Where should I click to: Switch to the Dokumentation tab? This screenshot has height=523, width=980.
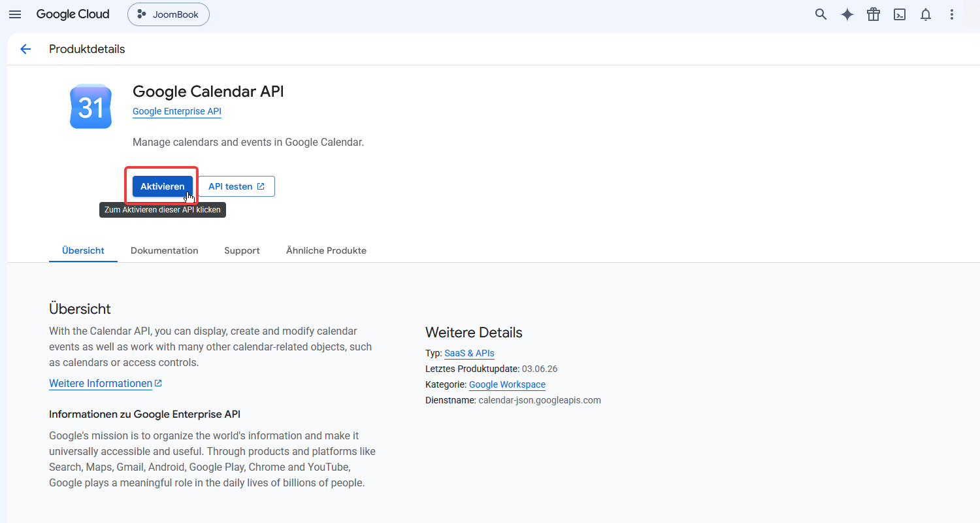(x=165, y=250)
